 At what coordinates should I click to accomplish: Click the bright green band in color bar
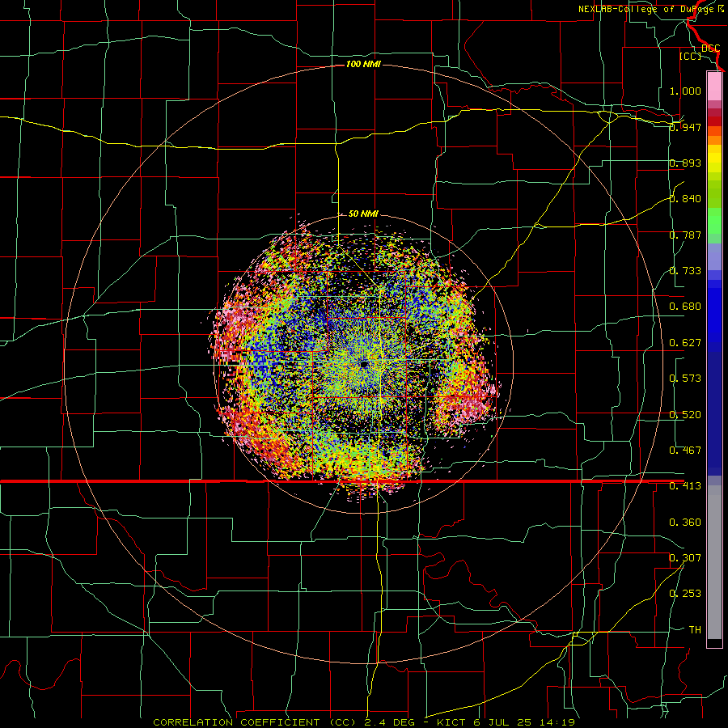point(714,221)
